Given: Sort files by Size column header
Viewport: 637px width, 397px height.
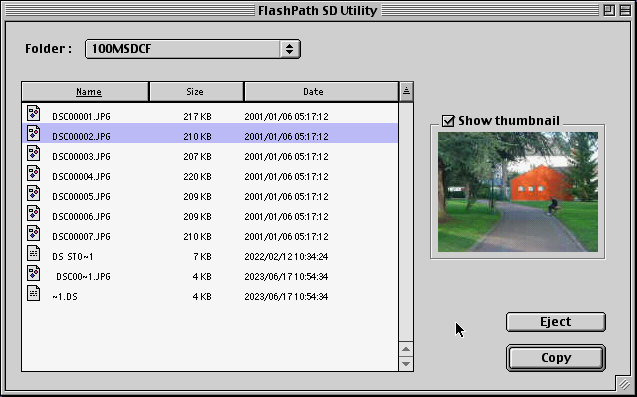Looking at the screenshot, I should pos(196,92).
